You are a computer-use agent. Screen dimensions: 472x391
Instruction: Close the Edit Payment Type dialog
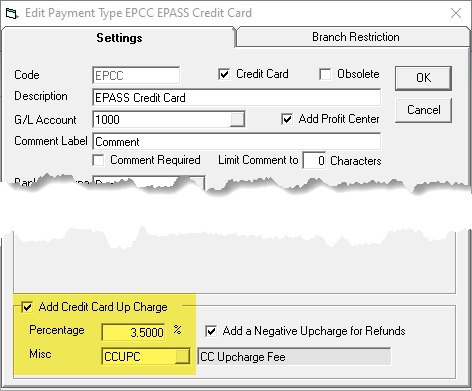tap(456, 13)
